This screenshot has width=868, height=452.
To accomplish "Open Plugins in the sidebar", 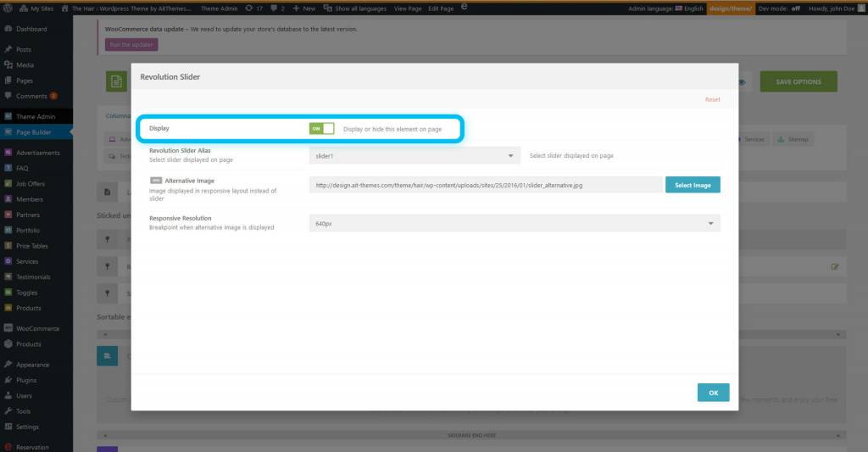I will (x=26, y=380).
